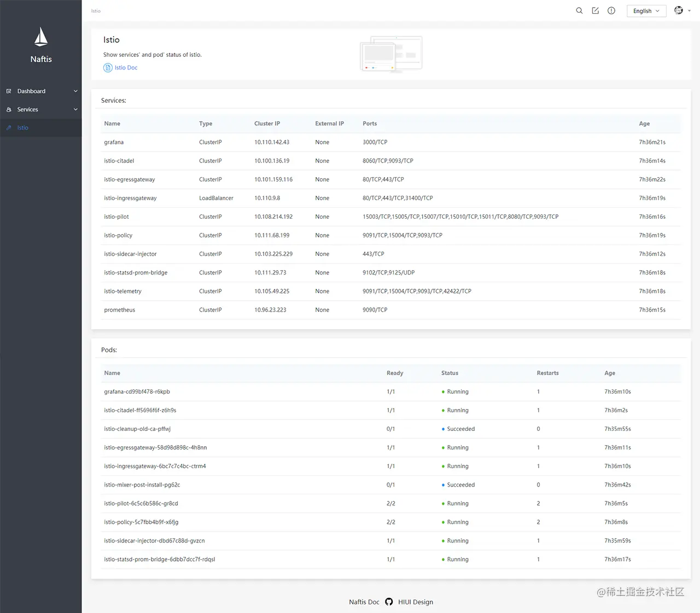The image size is (700, 613).
Task: Open the English language dropdown
Action: coord(646,11)
